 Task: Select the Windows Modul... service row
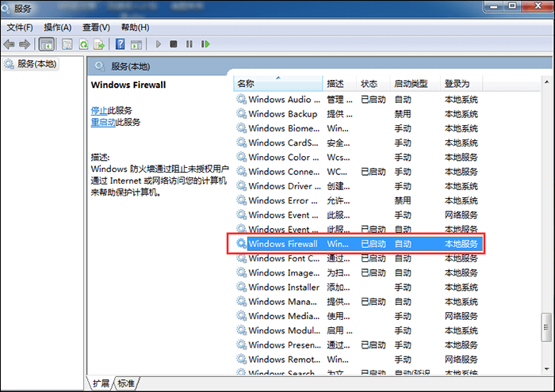pos(358,330)
